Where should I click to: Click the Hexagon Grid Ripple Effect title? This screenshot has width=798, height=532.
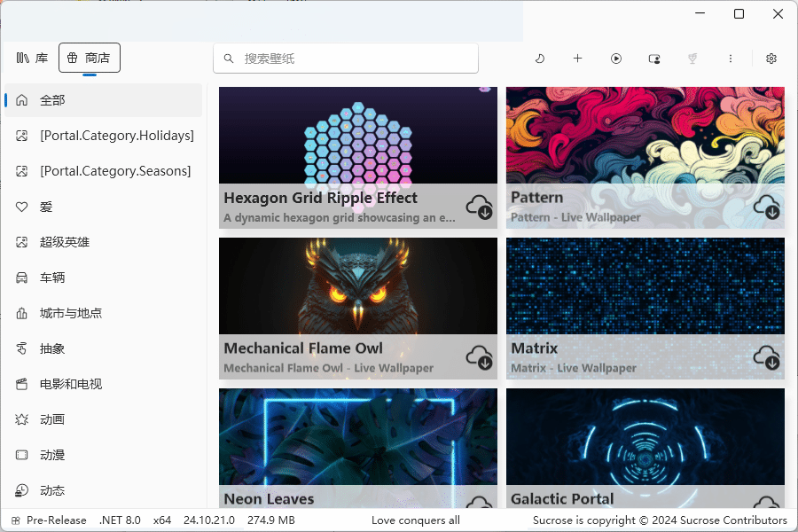(x=321, y=198)
